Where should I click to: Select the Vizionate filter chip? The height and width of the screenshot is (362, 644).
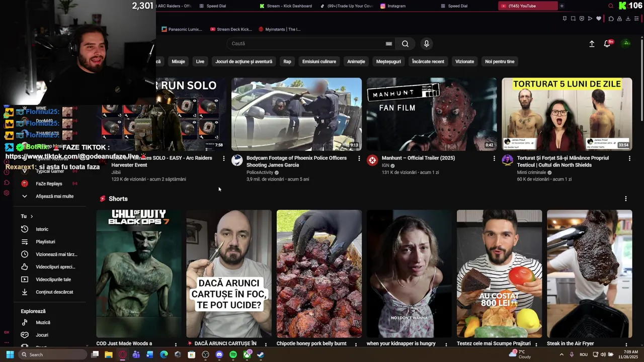pyautogui.click(x=465, y=61)
